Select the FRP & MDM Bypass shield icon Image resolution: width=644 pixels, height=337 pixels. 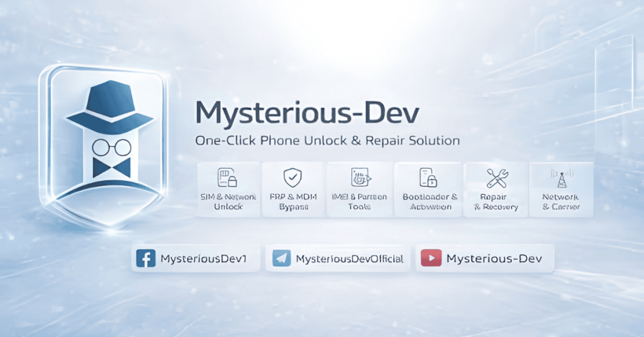tap(292, 177)
